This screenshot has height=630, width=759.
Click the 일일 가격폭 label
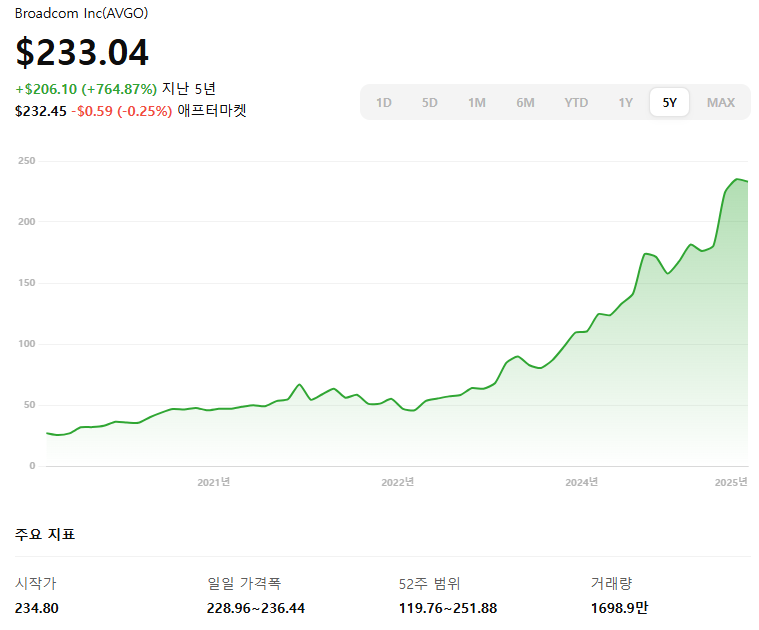pyautogui.click(x=244, y=583)
